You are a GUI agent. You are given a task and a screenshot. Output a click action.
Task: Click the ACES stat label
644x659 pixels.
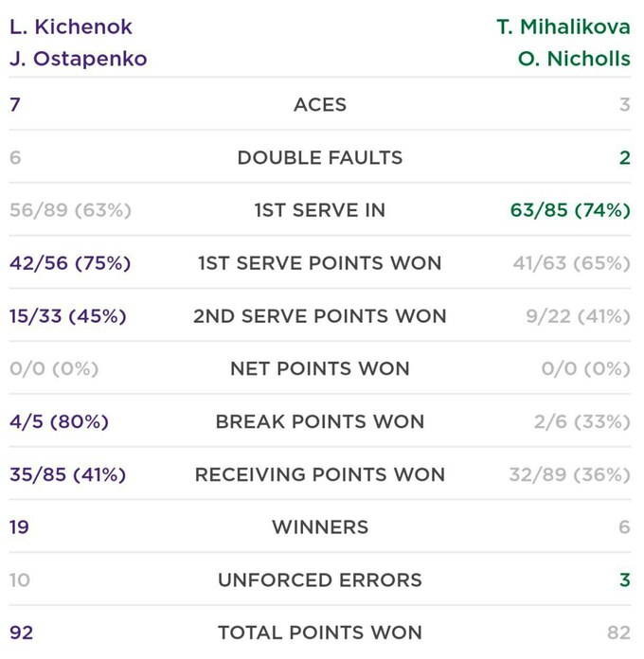pos(320,105)
